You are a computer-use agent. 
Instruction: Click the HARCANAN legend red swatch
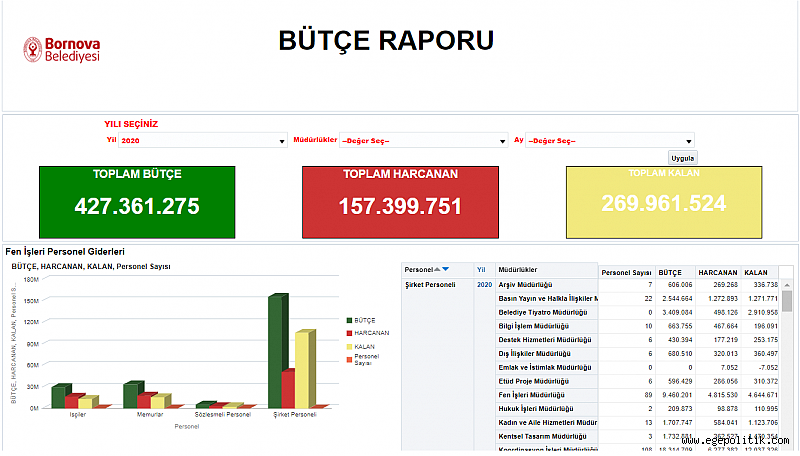click(x=349, y=333)
